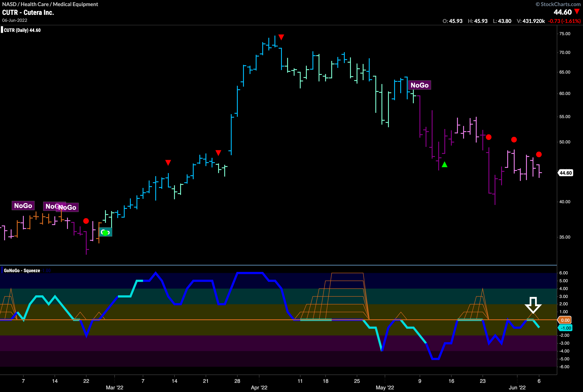583x392 pixels.
Task: Click the 6.00 oscillator axis label
Action: point(564,273)
